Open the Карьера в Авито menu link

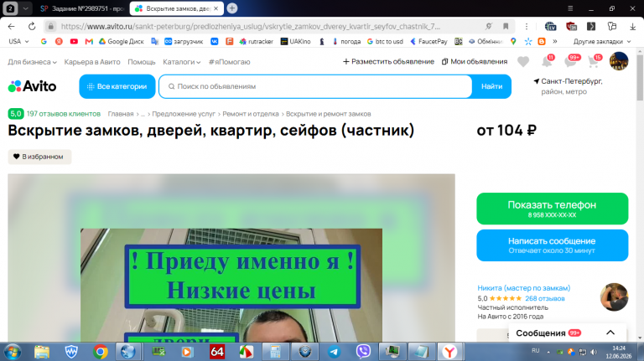tap(92, 62)
